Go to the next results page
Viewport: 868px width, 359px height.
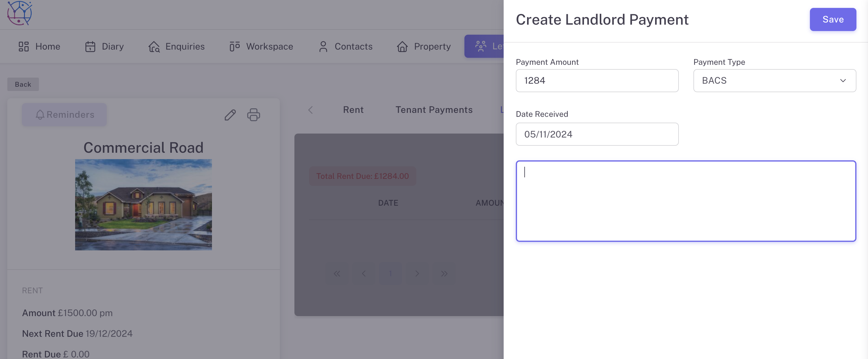tap(417, 274)
